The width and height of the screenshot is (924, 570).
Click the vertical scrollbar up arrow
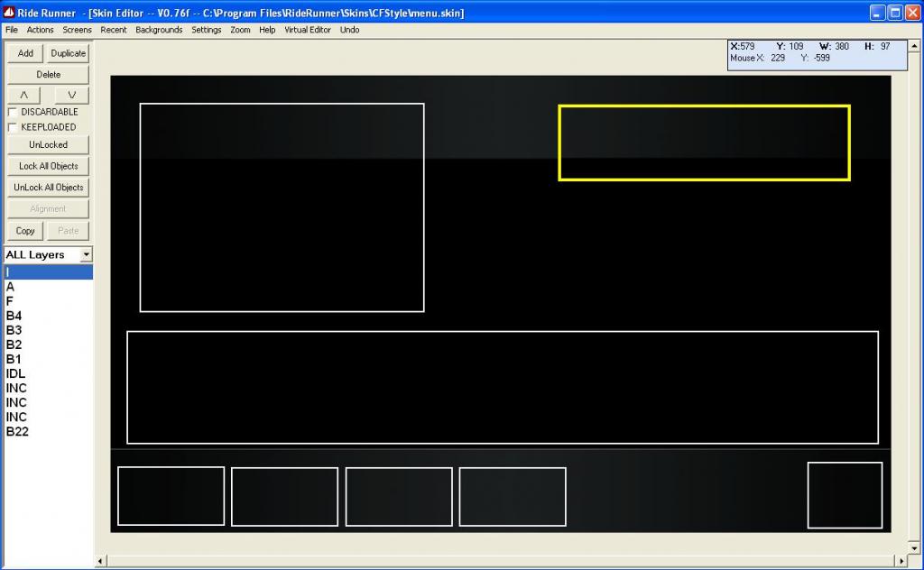[914, 46]
